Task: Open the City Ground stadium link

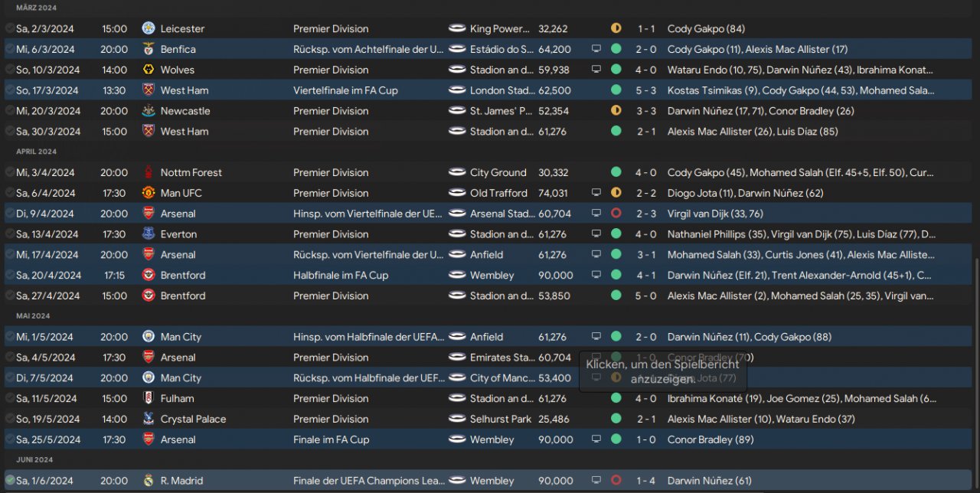Action: pos(498,172)
